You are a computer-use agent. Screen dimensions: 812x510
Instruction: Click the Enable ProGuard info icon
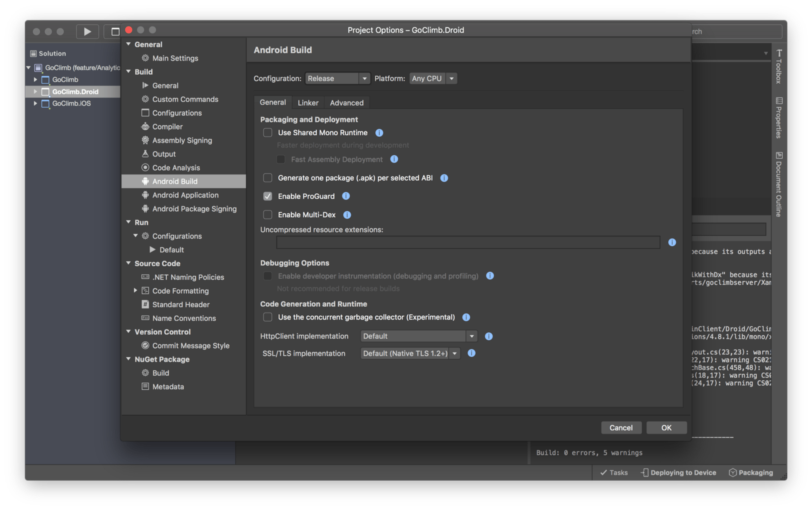pos(346,196)
